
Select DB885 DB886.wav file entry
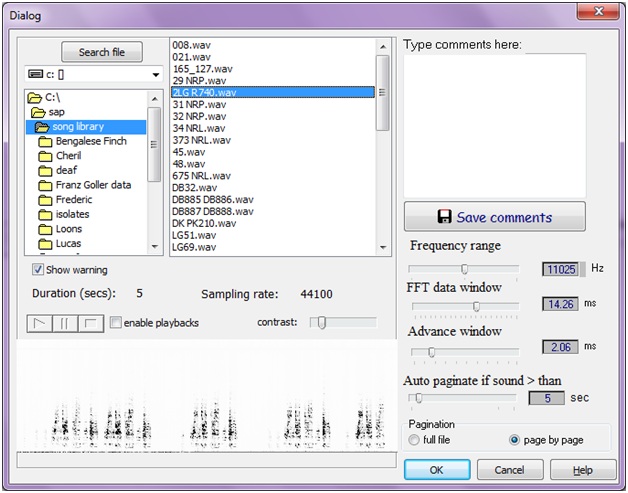213,200
